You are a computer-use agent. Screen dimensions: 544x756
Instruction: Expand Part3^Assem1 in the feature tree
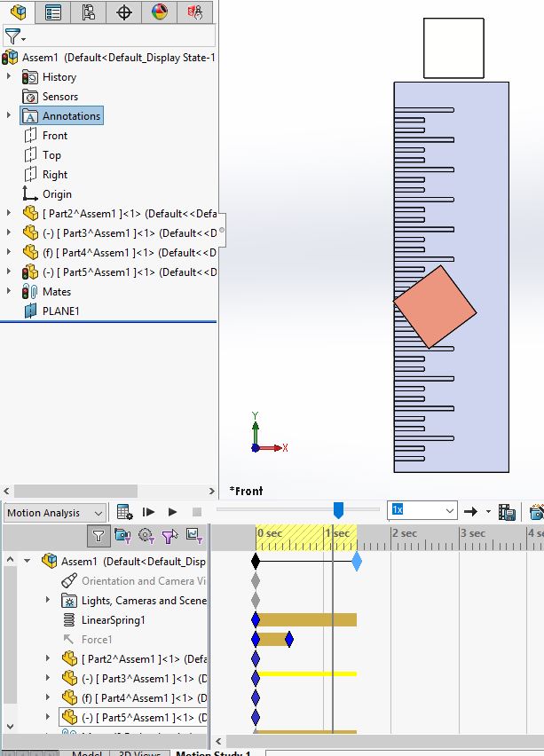[x=9, y=232]
